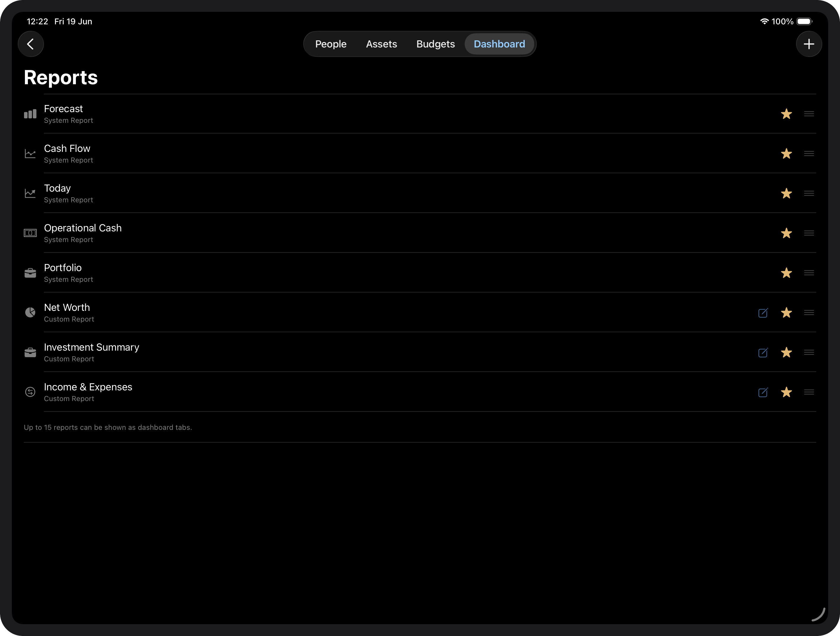This screenshot has height=636, width=840.
Task: Open the Today report
Action: [420, 193]
